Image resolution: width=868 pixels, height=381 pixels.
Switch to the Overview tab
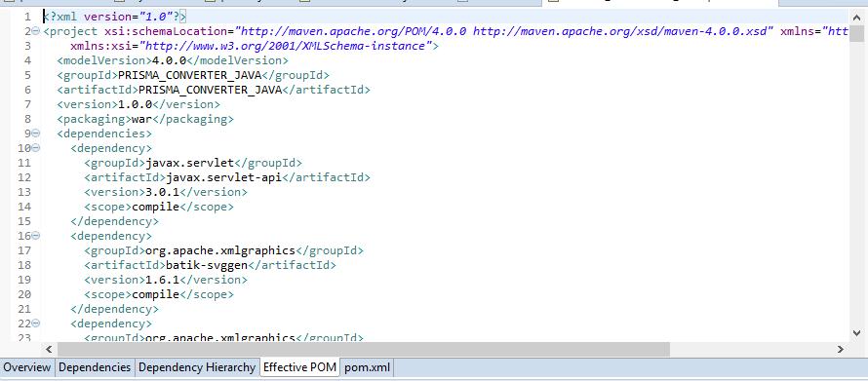tap(26, 367)
